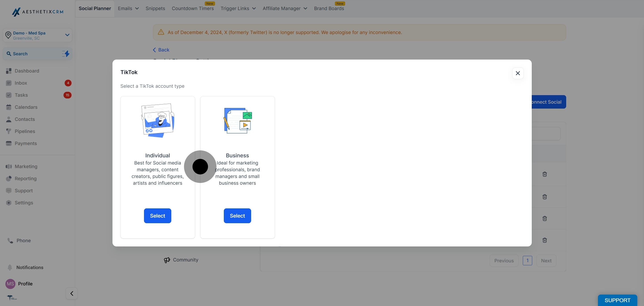Expand the Demo - Med Spa location dropdown
The image size is (644, 306).
(x=38, y=35)
